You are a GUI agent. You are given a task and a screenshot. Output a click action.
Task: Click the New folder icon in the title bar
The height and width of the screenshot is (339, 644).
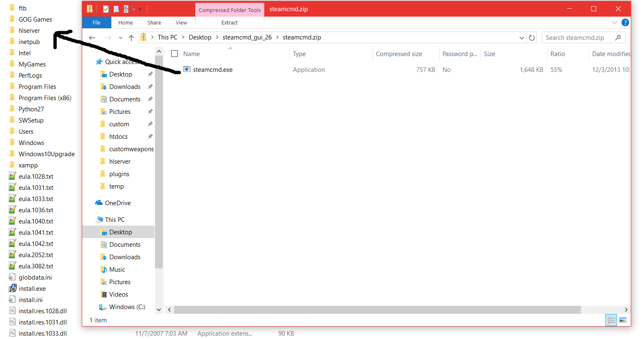(116, 9)
